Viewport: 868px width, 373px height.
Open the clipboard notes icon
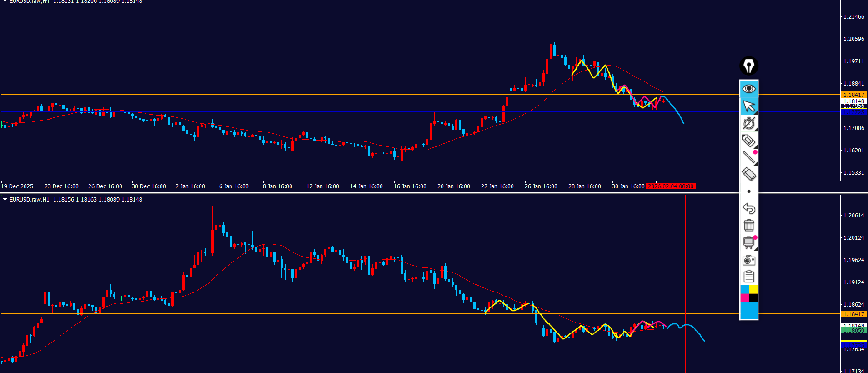(x=748, y=277)
